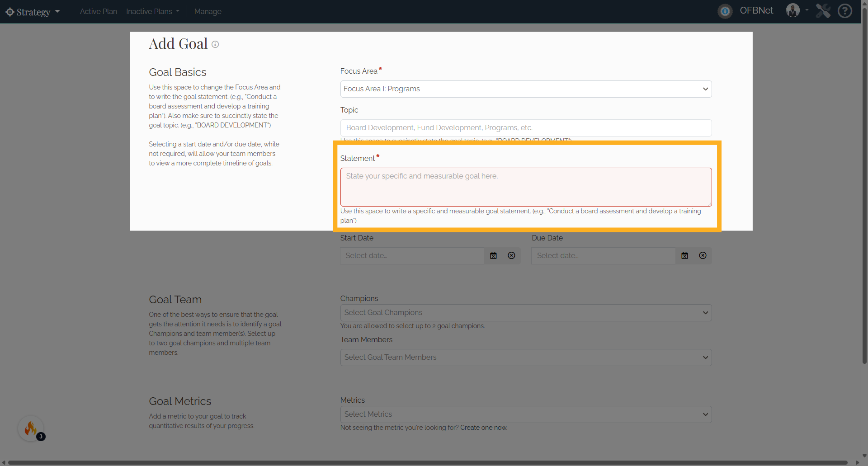This screenshot has height=466, width=868.
Task: Open the OFBNet organization name
Action: pyautogui.click(x=756, y=10)
